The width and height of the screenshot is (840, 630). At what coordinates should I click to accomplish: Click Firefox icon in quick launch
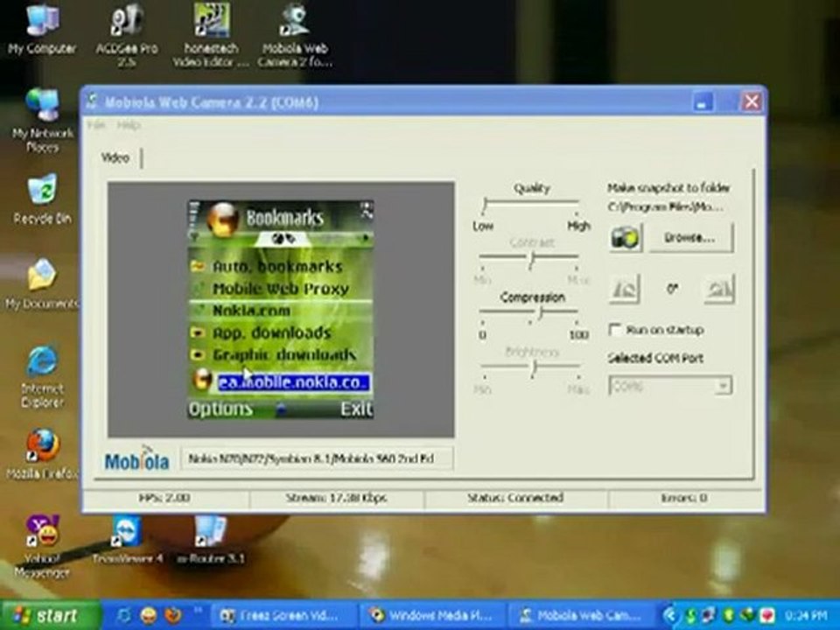point(172,615)
